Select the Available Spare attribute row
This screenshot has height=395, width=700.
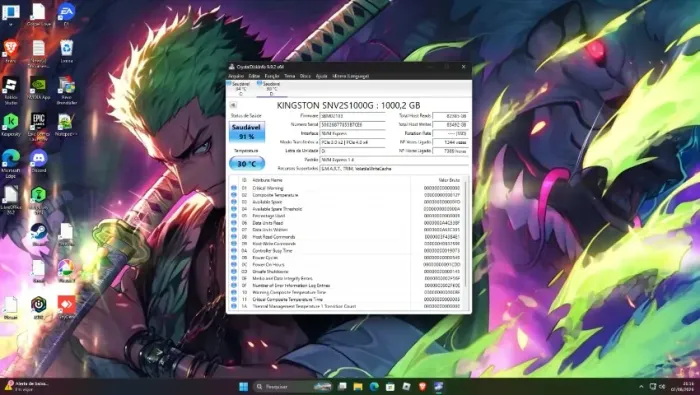[346, 202]
